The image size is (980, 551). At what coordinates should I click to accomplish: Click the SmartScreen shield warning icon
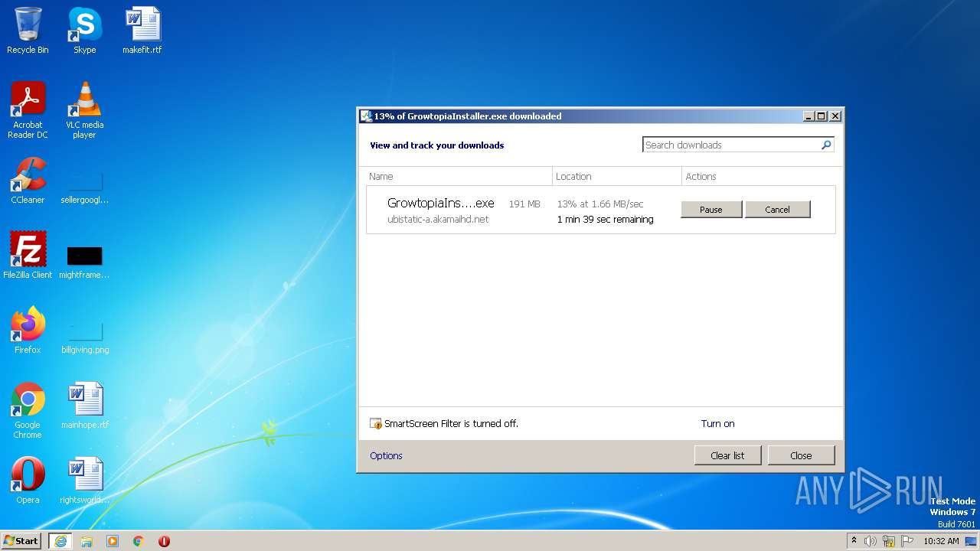coord(376,423)
